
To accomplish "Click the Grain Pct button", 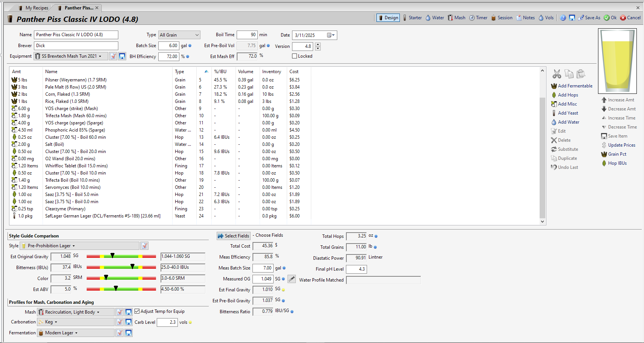I will click(613, 154).
